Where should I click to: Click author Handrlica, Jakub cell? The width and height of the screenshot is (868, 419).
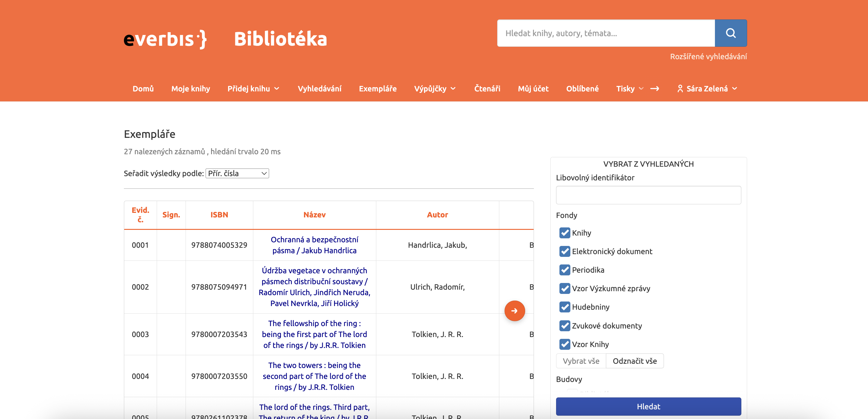437,245
